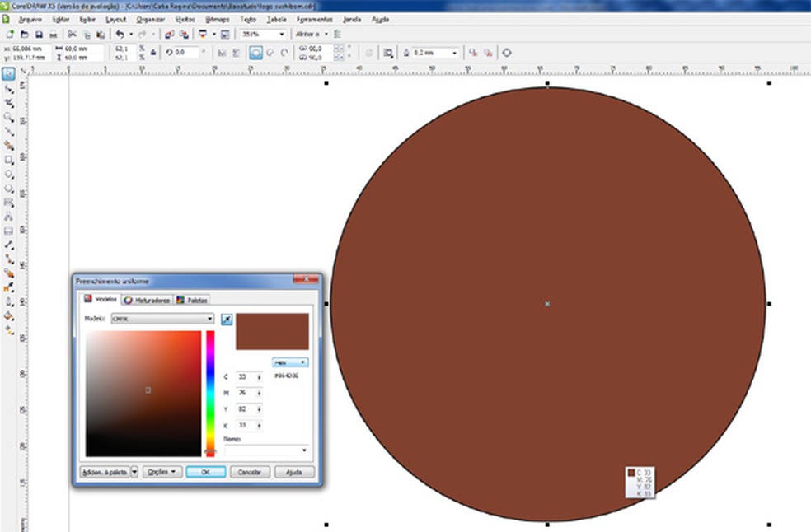This screenshot has width=811, height=532.
Task: Open the Layout menu
Action: click(x=116, y=18)
